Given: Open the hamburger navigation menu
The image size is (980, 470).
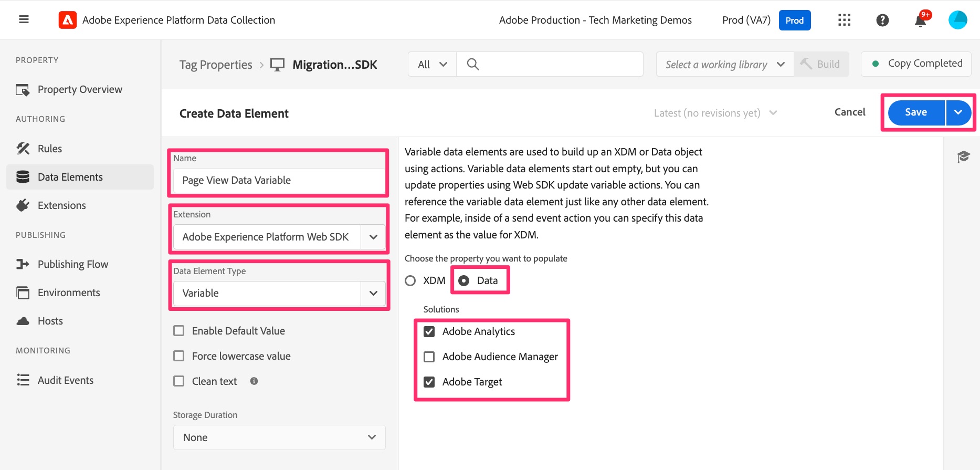Looking at the screenshot, I should [x=24, y=20].
